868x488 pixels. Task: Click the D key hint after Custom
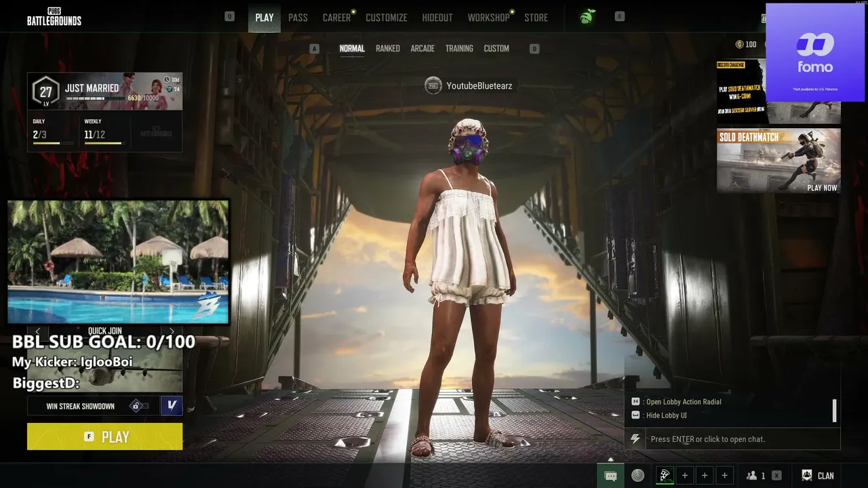pyautogui.click(x=534, y=49)
